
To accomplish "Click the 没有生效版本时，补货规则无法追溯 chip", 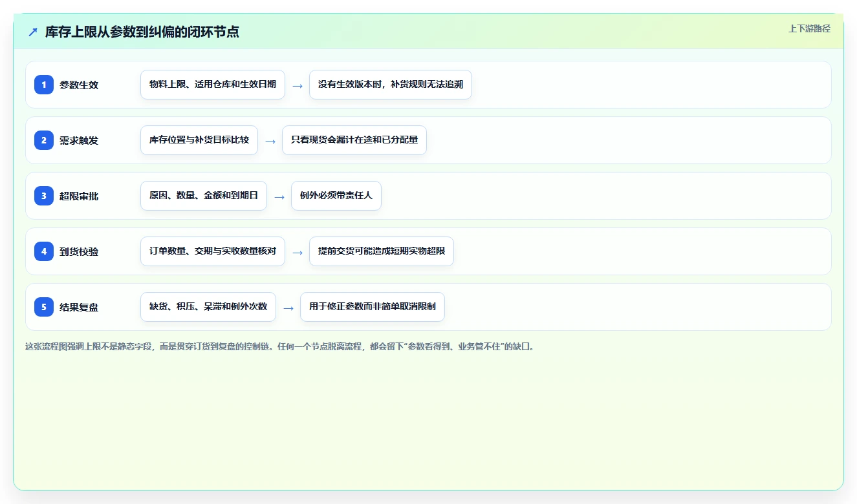I will [x=391, y=85].
